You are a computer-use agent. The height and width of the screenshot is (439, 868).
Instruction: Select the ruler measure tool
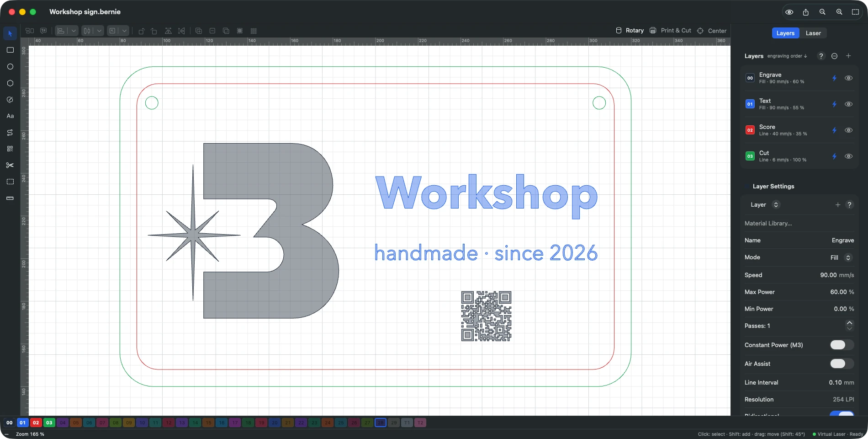tap(10, 198)
